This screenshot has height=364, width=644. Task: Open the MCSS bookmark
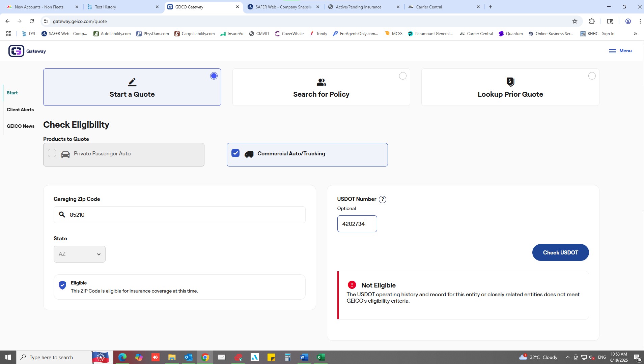tap(394, 34)
